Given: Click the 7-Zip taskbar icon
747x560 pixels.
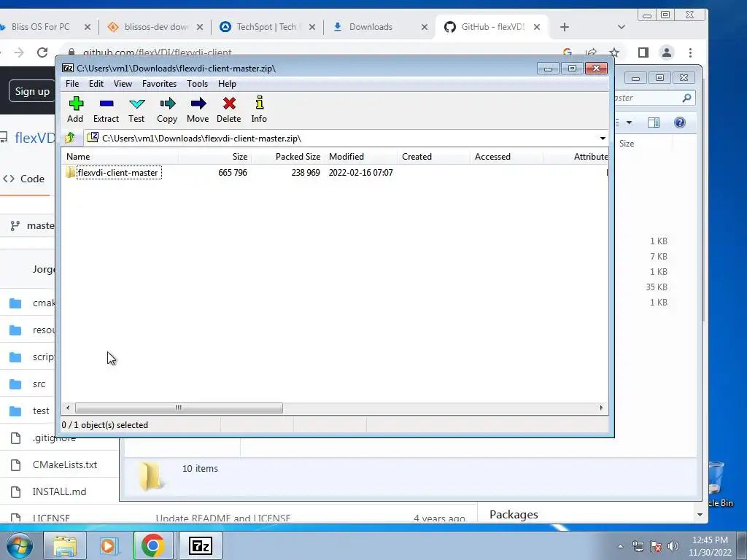Looking at the screenshot, I should point(200,545).
